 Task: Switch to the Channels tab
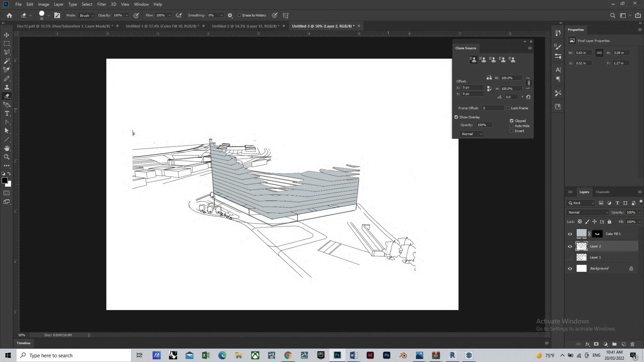point(602,192)
